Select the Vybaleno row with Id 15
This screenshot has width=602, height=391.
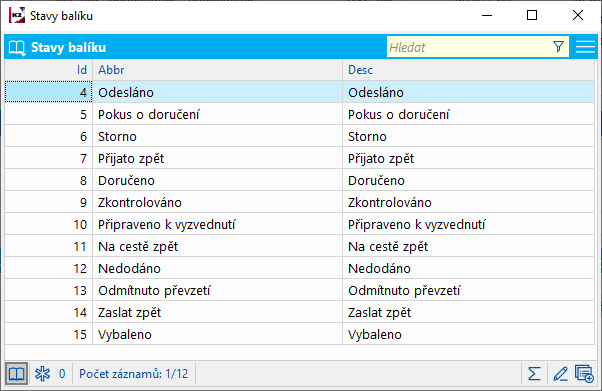click(299, 335)
